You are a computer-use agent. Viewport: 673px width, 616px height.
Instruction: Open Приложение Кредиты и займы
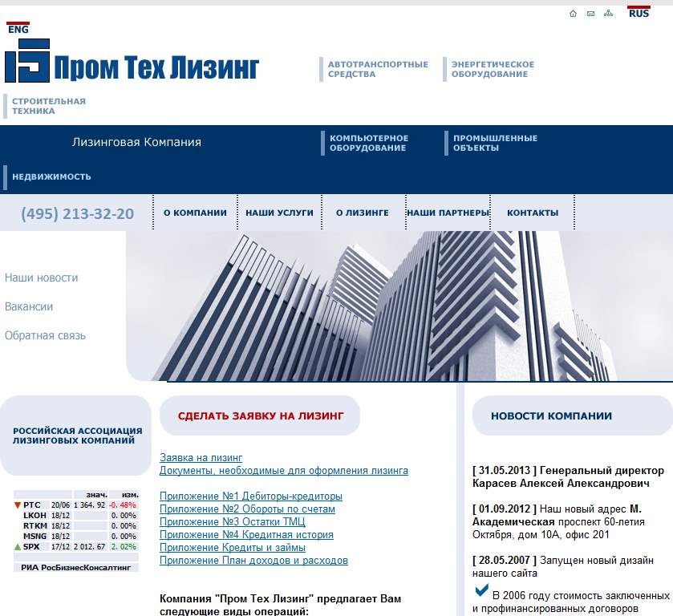tap(232, 548)
